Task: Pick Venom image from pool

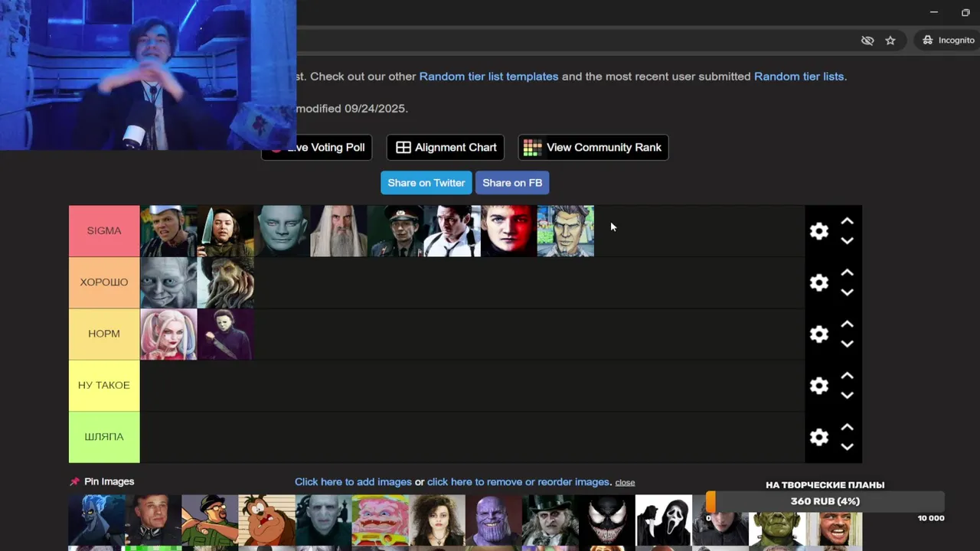Action: 606,520
